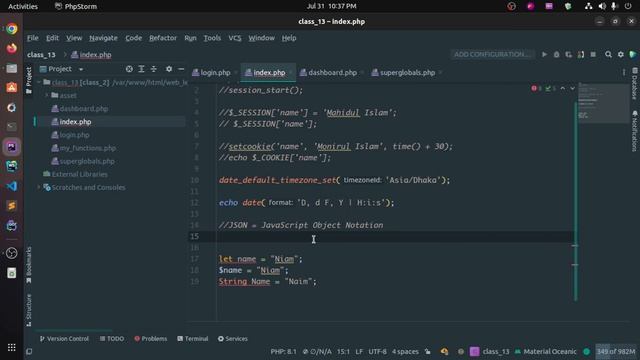Viewport: 640px width, 360px height.
Task: Hide the Project tool window
Action: (181, 69)
